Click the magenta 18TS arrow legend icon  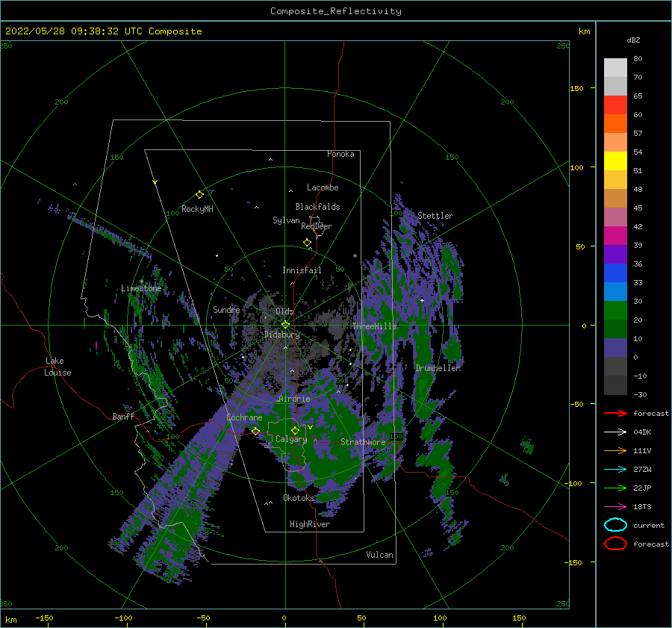click(x=615, y=507)
